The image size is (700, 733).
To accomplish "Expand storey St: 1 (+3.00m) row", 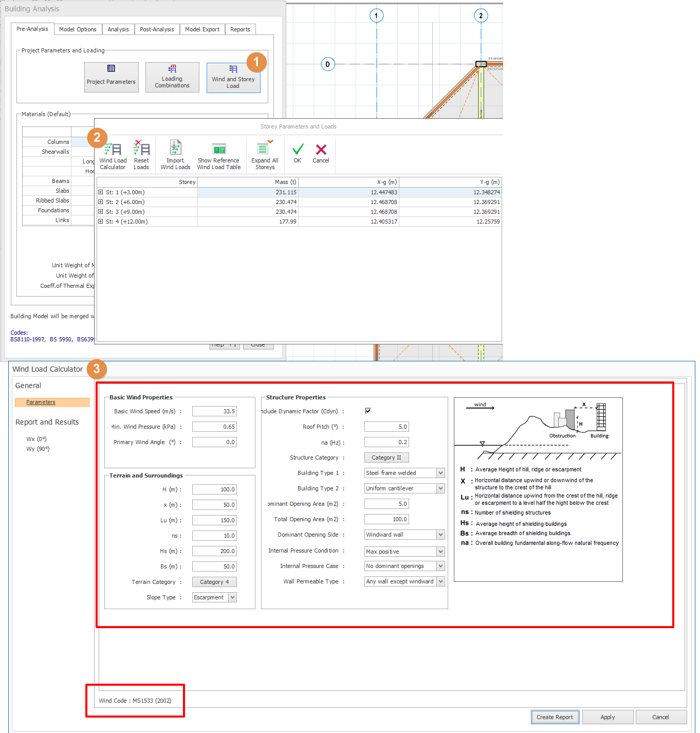I will point(101,192).
